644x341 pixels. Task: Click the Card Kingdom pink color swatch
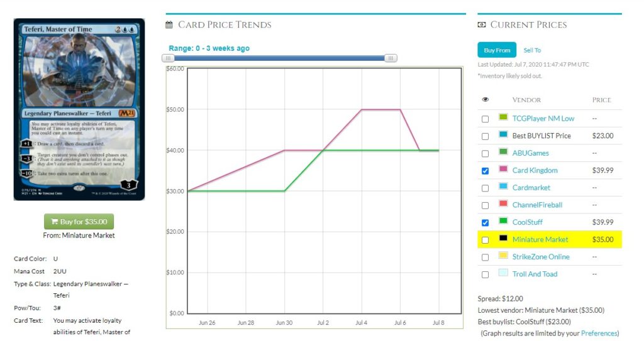coord(503,169)
